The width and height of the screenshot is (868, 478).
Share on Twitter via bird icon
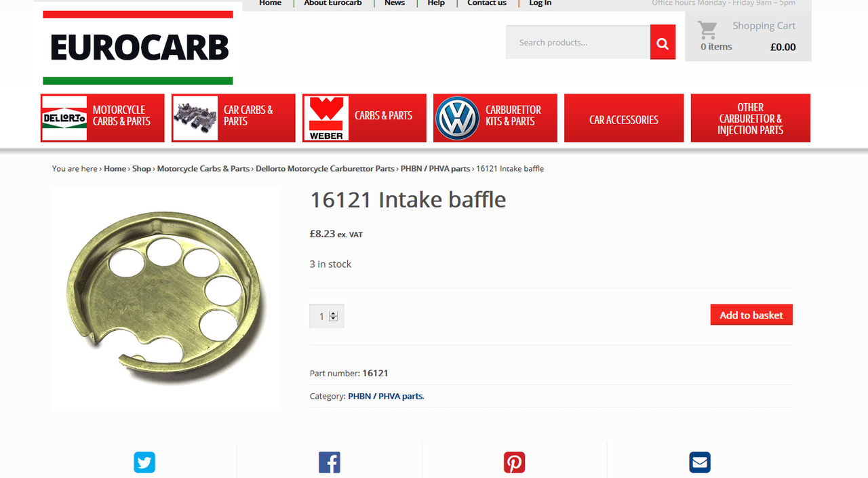click(144, 462)
